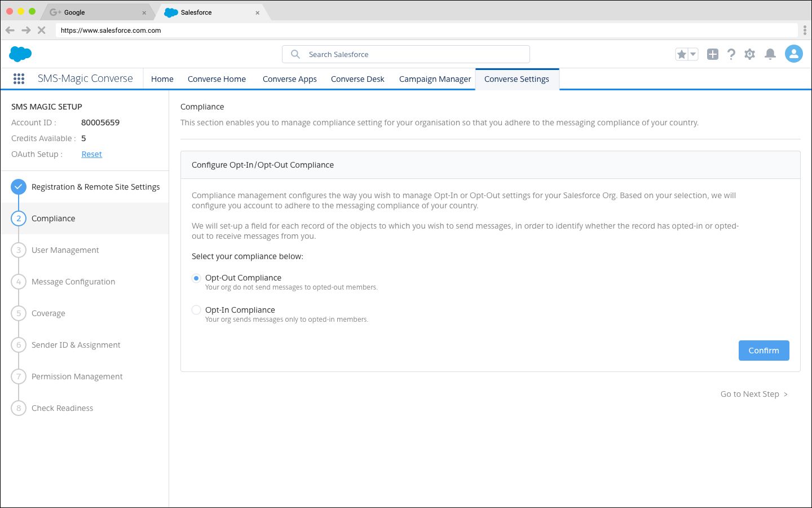Click the OAuth Setup Reset link
The image size is (812, 508).
pyautogui.click(x=91, y=154)
